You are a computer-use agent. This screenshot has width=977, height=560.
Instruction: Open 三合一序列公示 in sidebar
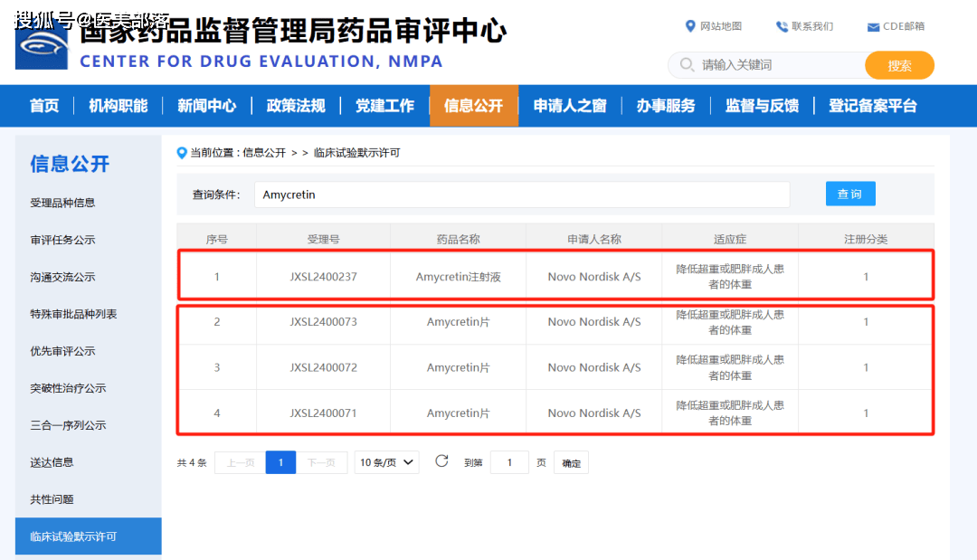coord(68,425)
